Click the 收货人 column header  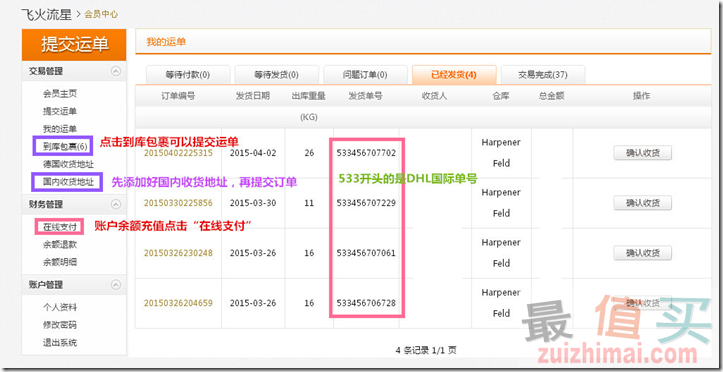434,96
